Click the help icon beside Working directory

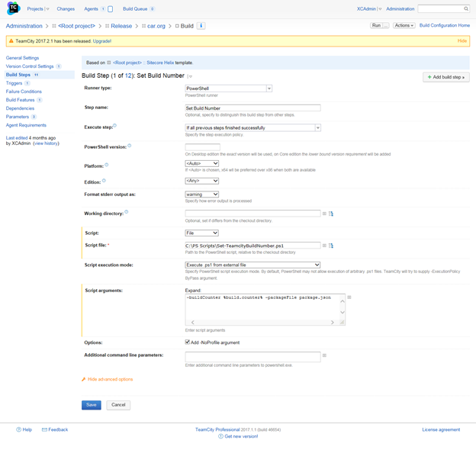[x=127, y=212]
